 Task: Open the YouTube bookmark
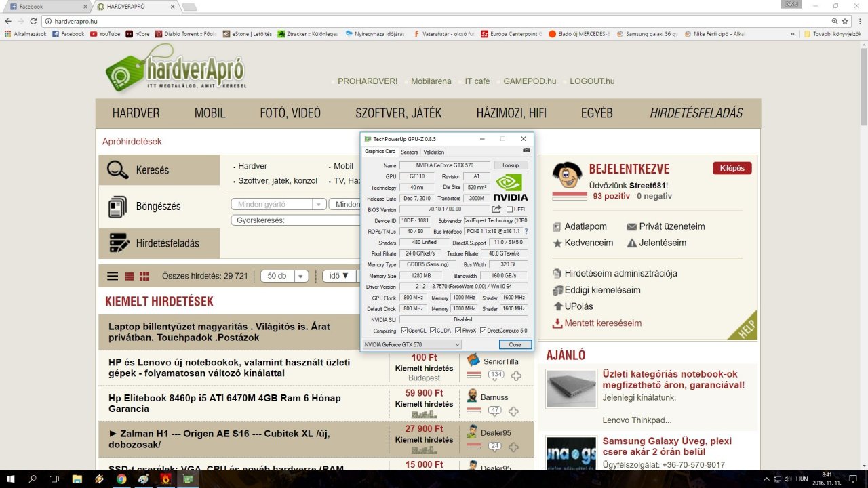pyautogui.click(x=105, y=33)
